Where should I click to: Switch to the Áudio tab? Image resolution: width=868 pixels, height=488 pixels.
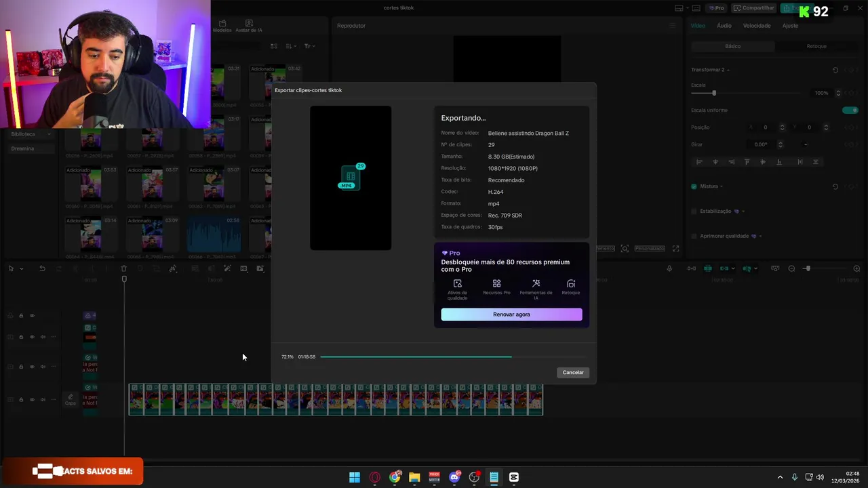click(724, 26)
